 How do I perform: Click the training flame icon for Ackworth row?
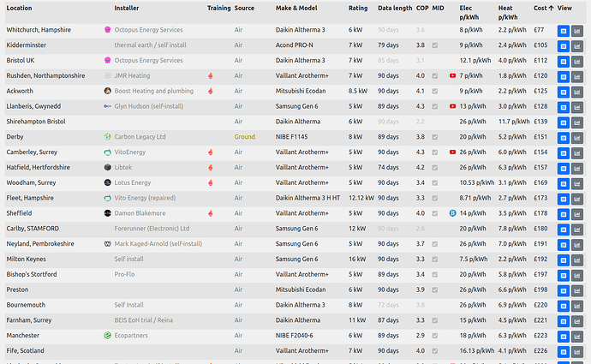(x=211, y=91)
